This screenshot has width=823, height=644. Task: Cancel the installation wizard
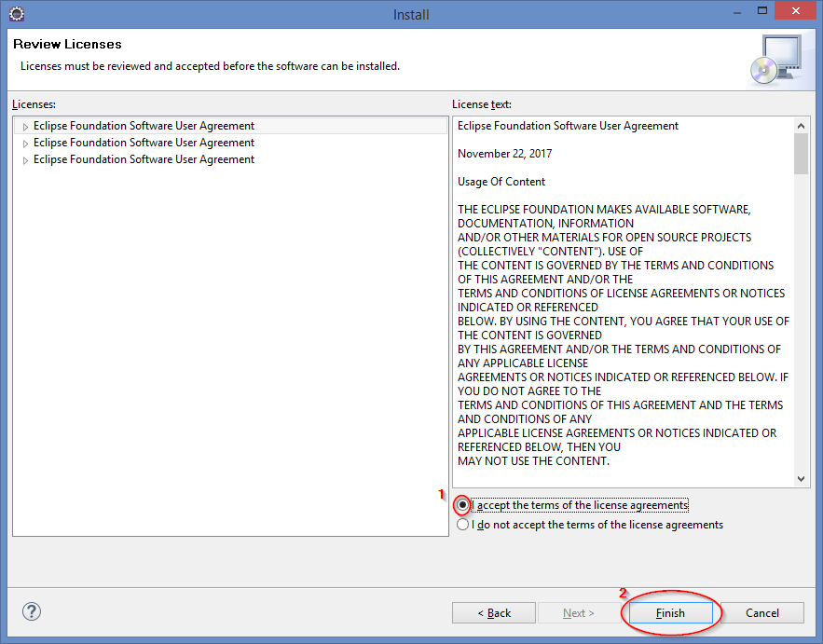point(761,612)
